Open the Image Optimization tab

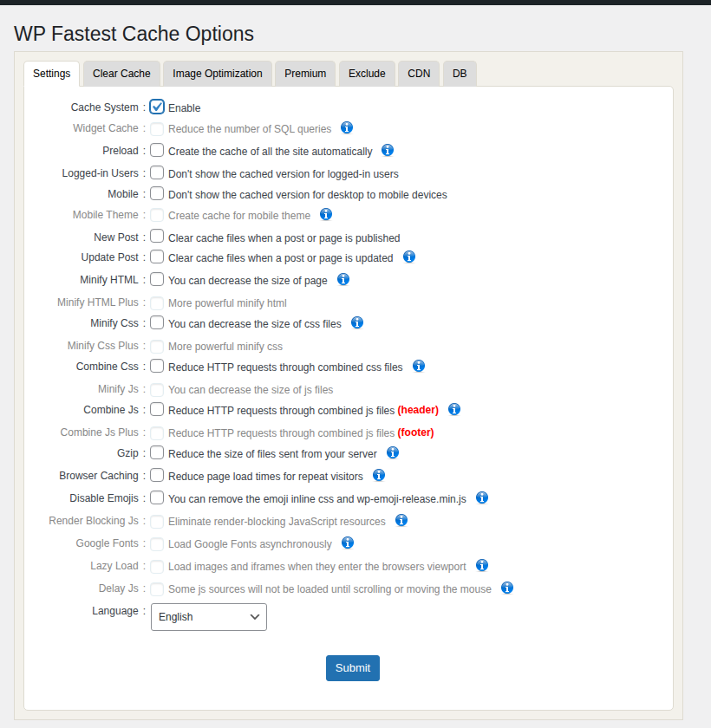point(218,74)
